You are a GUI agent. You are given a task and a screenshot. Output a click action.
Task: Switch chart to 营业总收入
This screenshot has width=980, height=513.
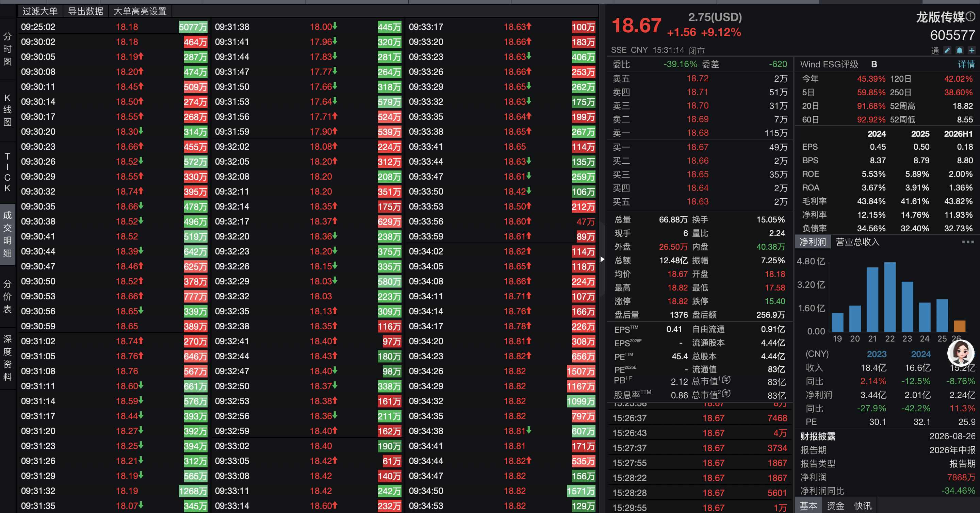(857, 242)
